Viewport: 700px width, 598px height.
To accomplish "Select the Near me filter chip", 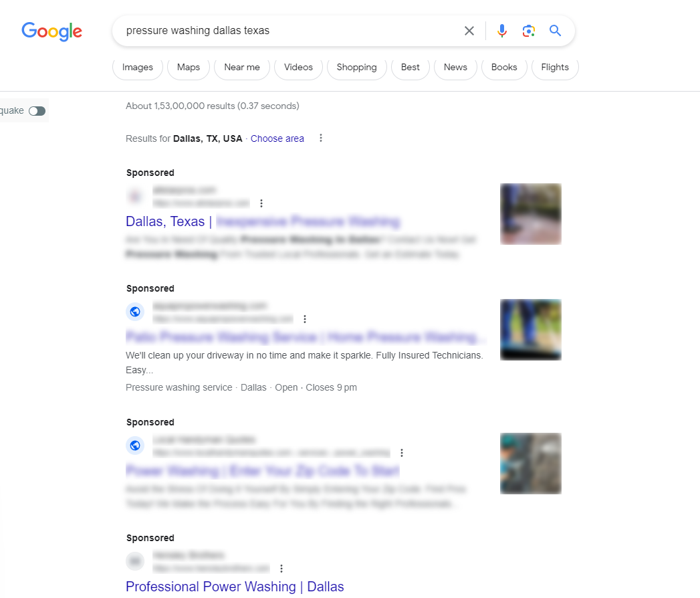I will coord(242,68).
